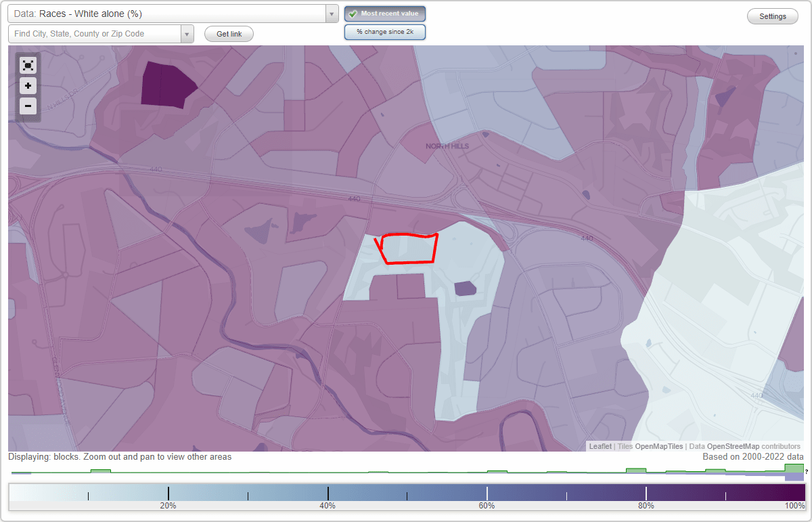812x522 pixels.
Task: Switch to % change since 2k
Action: tap(385, 32)
